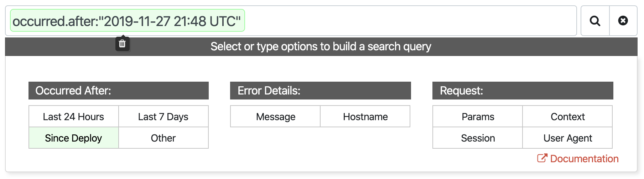Add a Message error filter
Image resolution: width=644 pixels, height=179 pixels.
(275, 117)
